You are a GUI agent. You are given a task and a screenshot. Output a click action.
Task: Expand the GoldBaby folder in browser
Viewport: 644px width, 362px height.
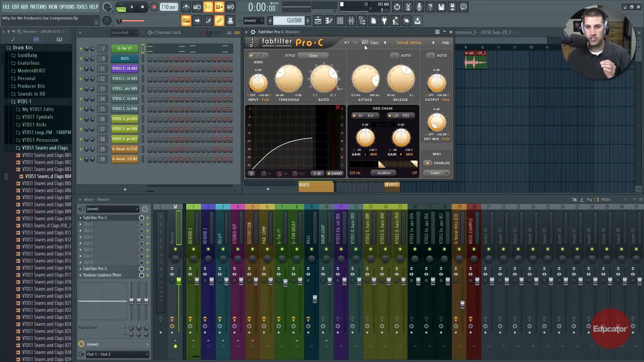[27, 55]
